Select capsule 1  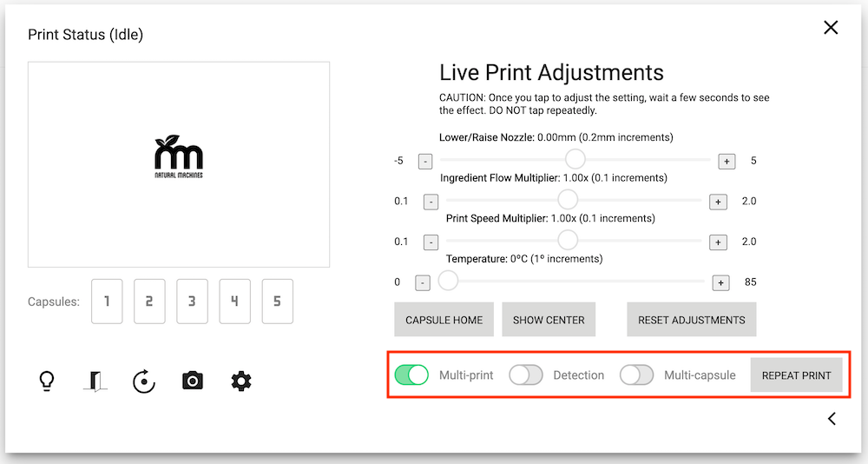click(x=107, y=302)
